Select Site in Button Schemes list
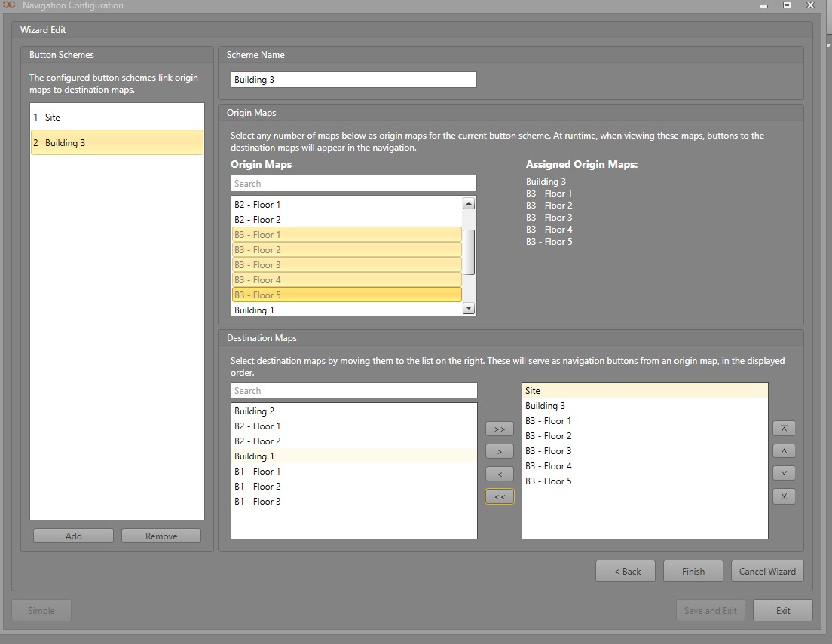832x644 pixels. (117, 118)
